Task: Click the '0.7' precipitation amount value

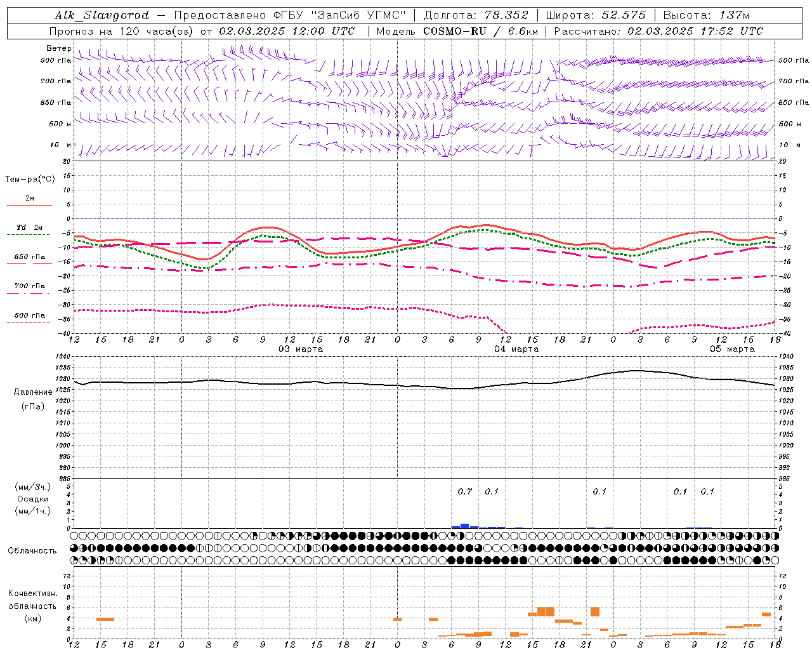Action: 465,491
